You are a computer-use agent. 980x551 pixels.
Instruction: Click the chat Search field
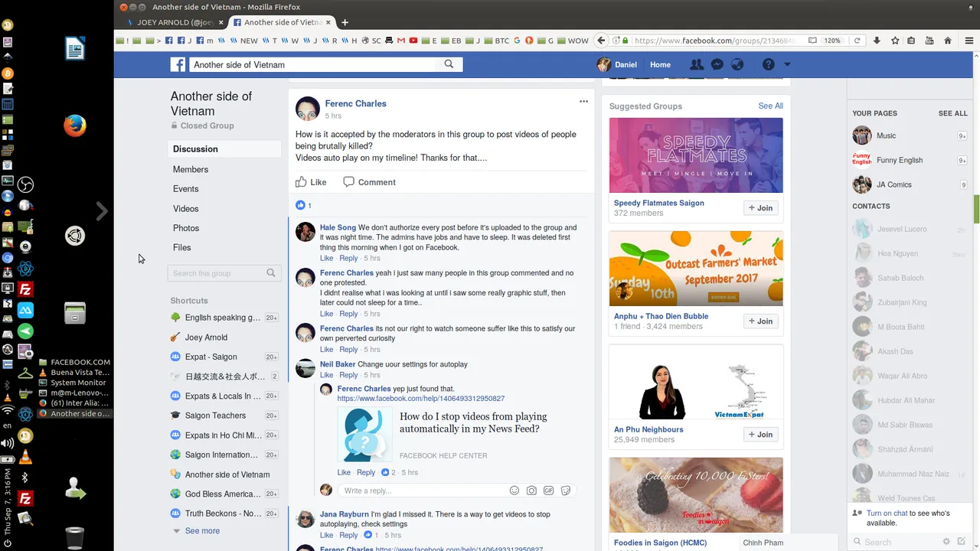pos(896,542)
